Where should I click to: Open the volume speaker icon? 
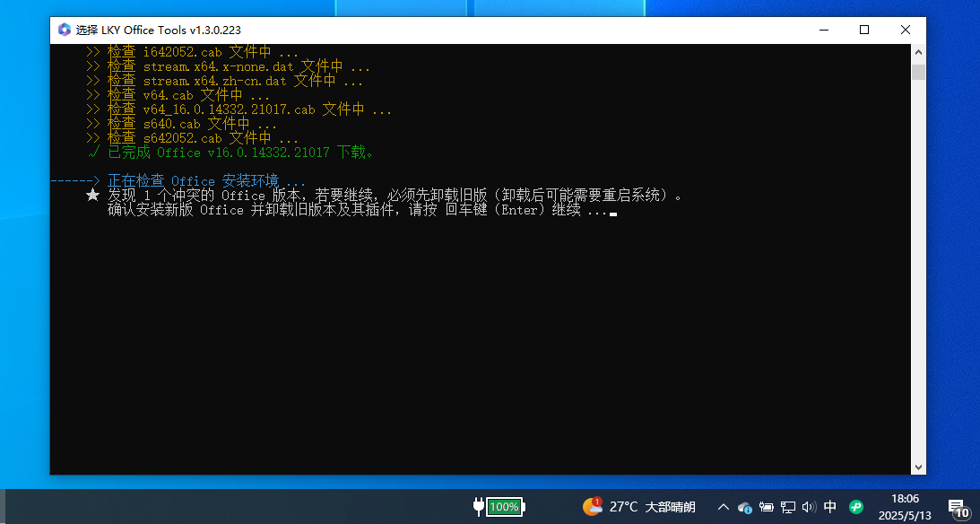809,506
